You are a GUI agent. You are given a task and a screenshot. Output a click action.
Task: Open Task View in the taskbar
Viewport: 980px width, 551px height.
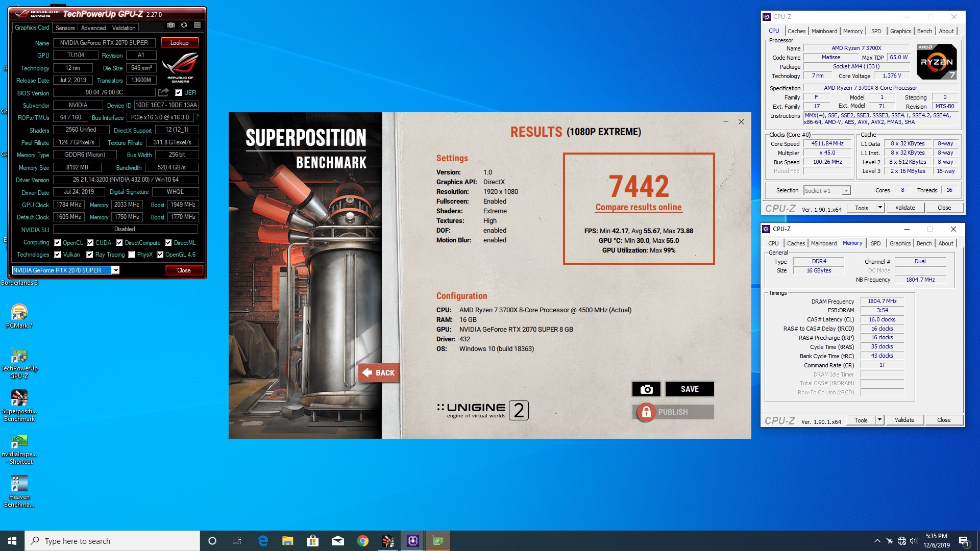pyautogui.click(x=237, y=541)
